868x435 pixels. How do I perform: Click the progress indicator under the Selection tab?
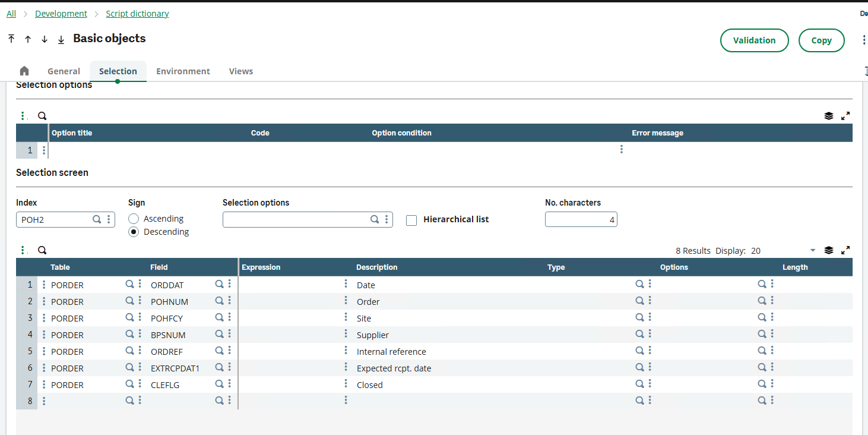[118, 80]
